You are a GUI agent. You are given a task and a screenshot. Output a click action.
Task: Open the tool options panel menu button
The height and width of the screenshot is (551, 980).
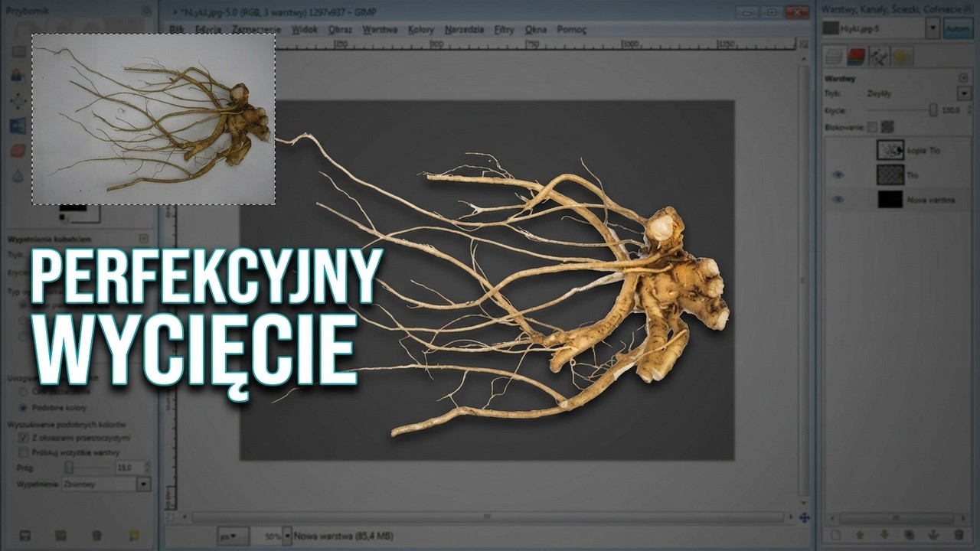[x=144, y=239]
